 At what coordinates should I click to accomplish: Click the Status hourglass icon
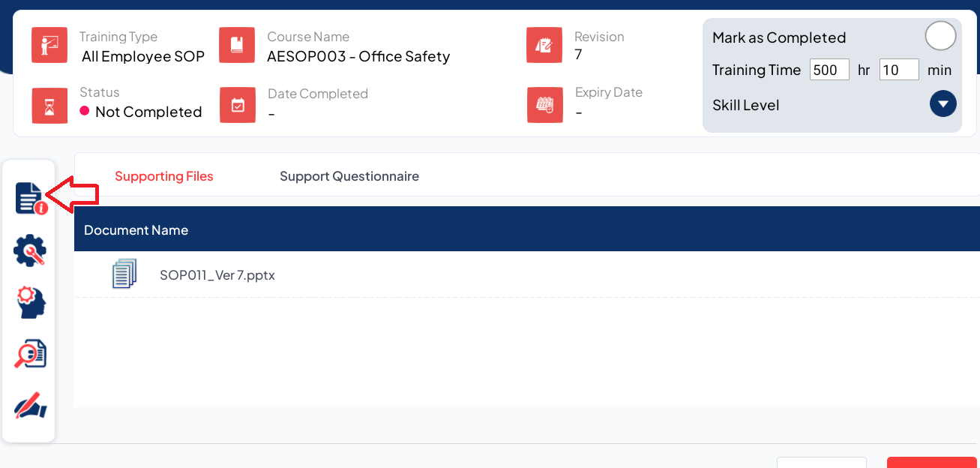[x=49, y=105]
